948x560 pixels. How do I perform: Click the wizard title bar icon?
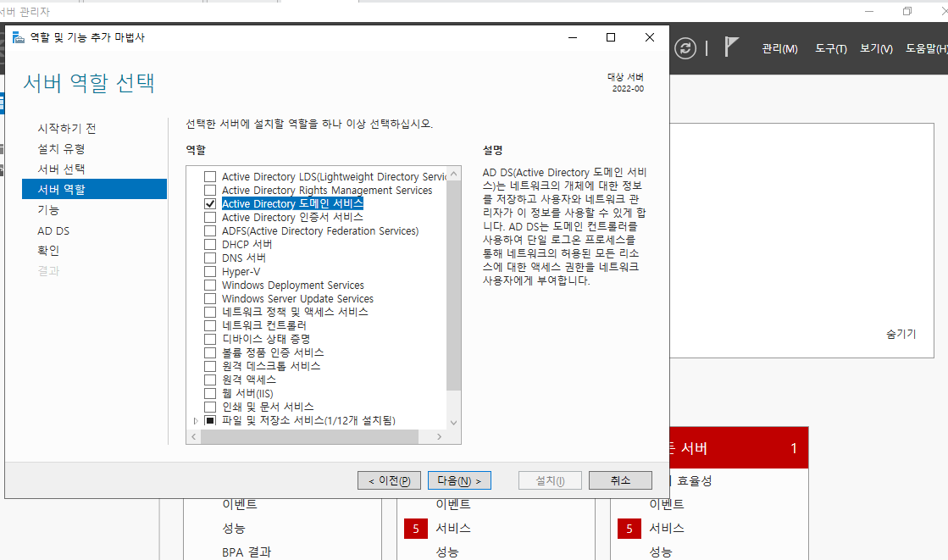pos(18,37)
